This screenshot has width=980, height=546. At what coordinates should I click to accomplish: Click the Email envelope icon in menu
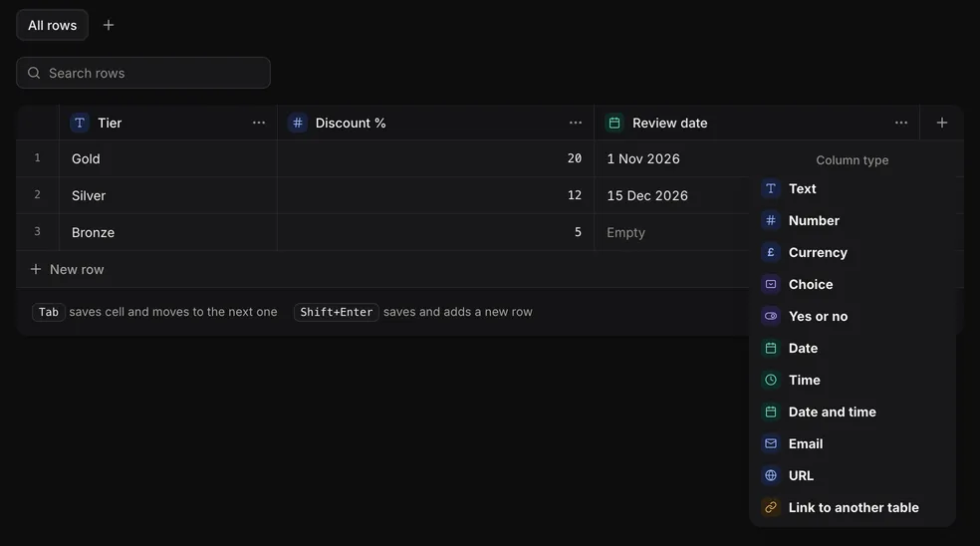(771, 444)
